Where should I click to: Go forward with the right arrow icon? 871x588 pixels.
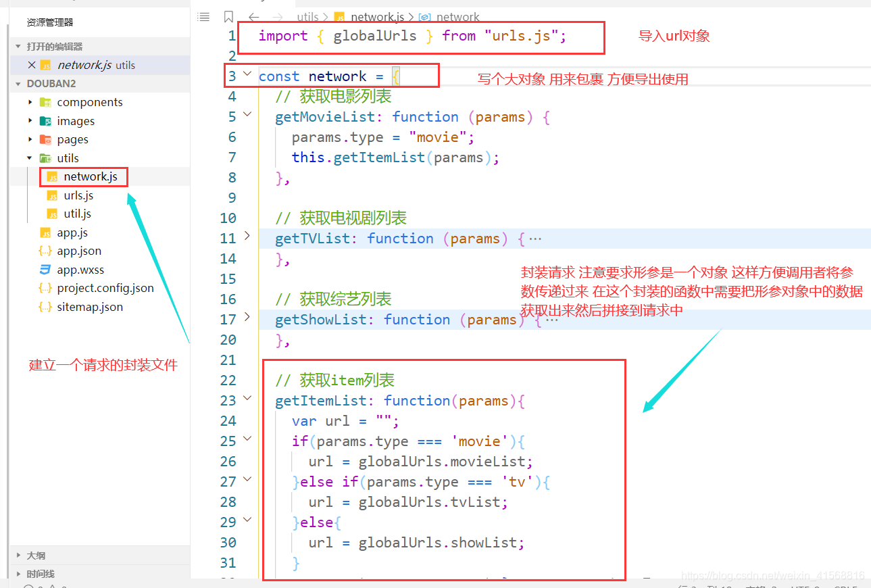tap(277, 17)
